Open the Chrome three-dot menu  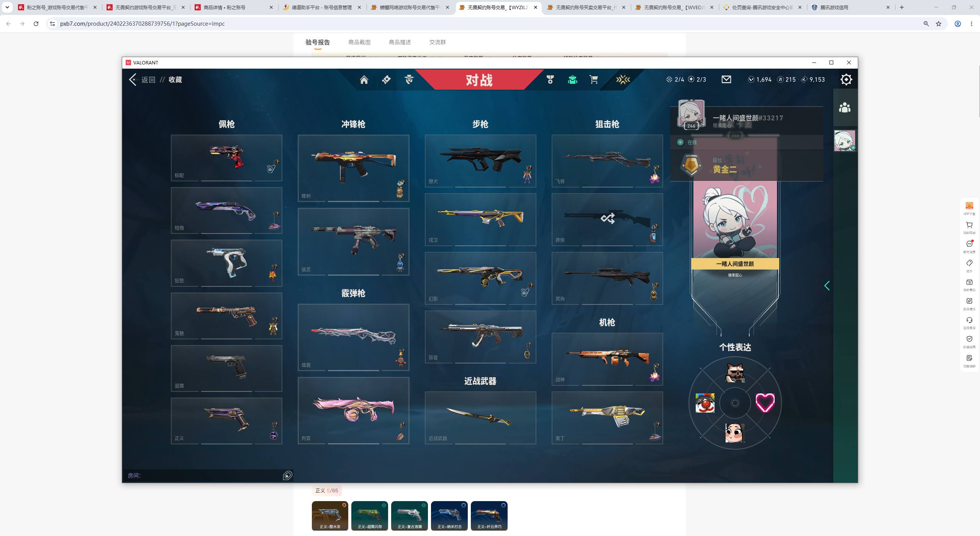(971, 24)
